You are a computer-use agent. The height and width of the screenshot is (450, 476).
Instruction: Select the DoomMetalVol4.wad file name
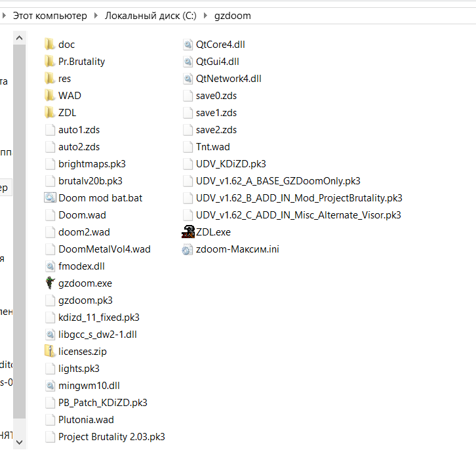click(x=104, y=249)
